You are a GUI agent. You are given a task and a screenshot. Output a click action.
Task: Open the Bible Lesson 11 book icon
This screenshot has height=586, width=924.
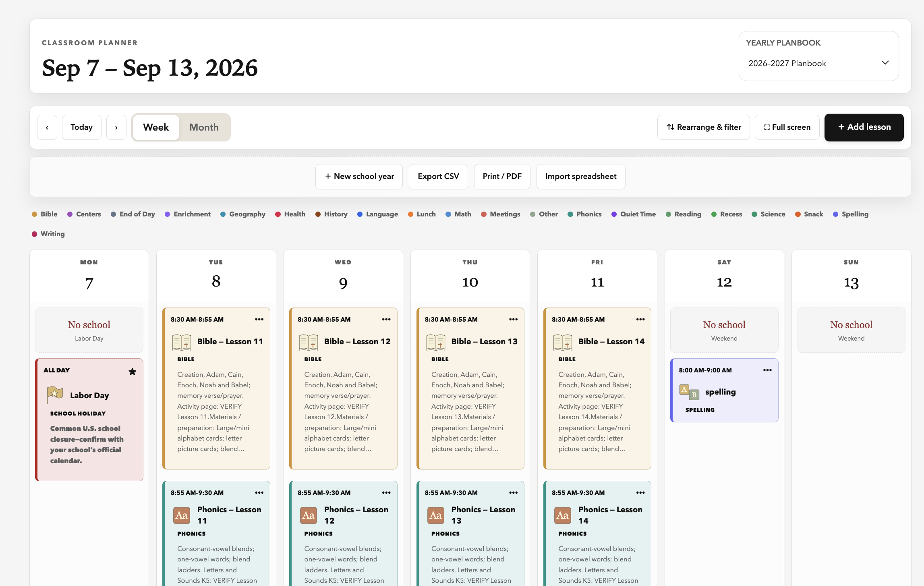coord(182,342)
